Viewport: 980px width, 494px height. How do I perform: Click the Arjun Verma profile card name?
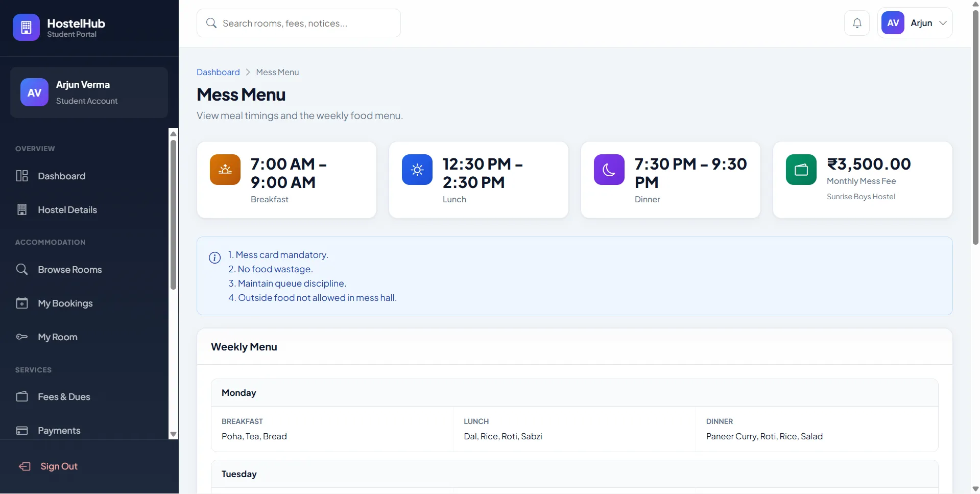coord(83,84)
